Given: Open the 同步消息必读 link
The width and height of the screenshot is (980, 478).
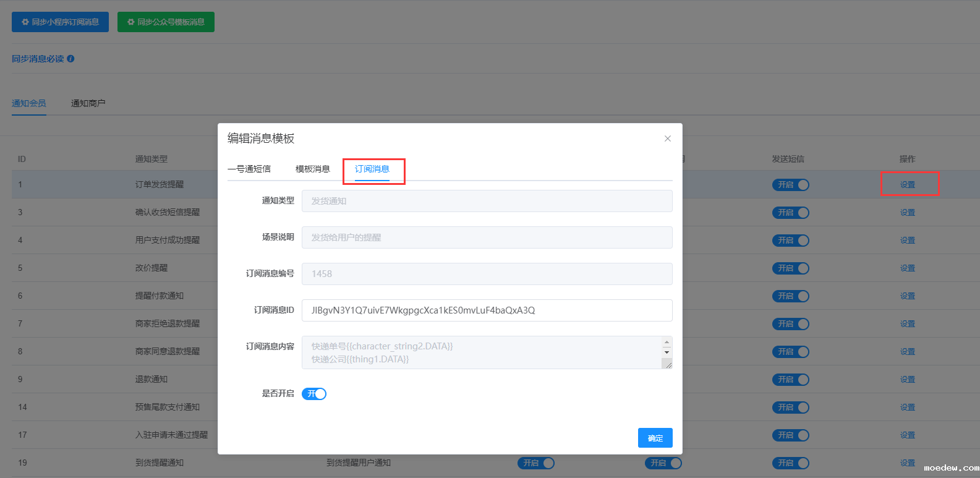Looking at the screenshot, I should [38, 59].
